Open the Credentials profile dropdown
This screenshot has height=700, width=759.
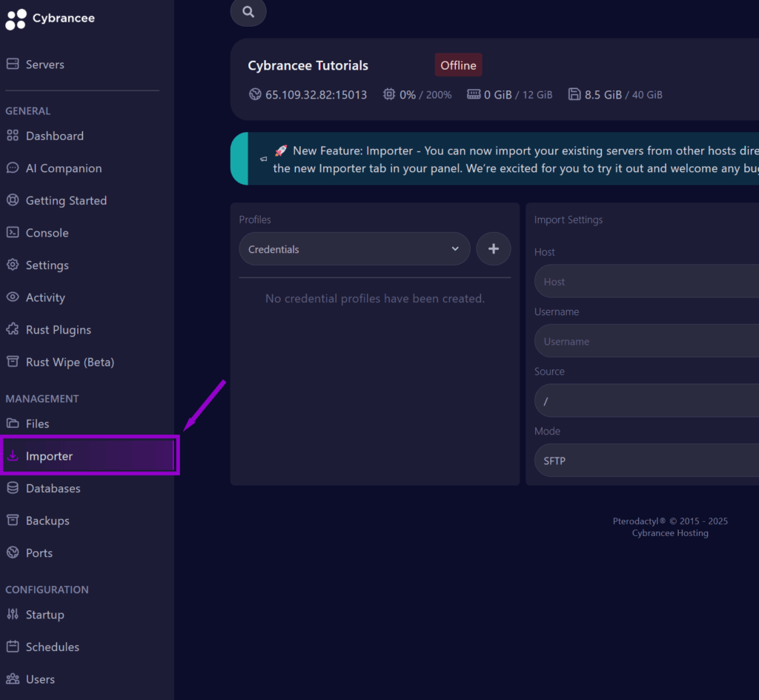pyautogui.click(x=354, y=249)
